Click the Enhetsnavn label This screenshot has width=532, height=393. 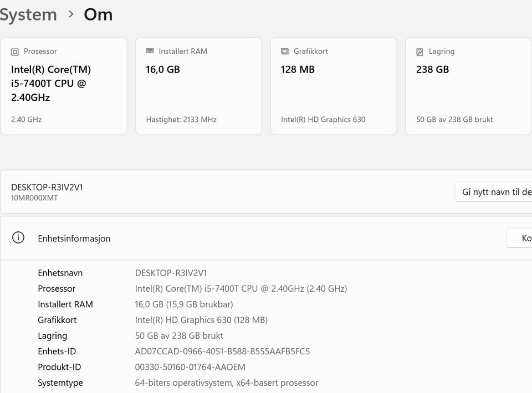coord(60,273)
